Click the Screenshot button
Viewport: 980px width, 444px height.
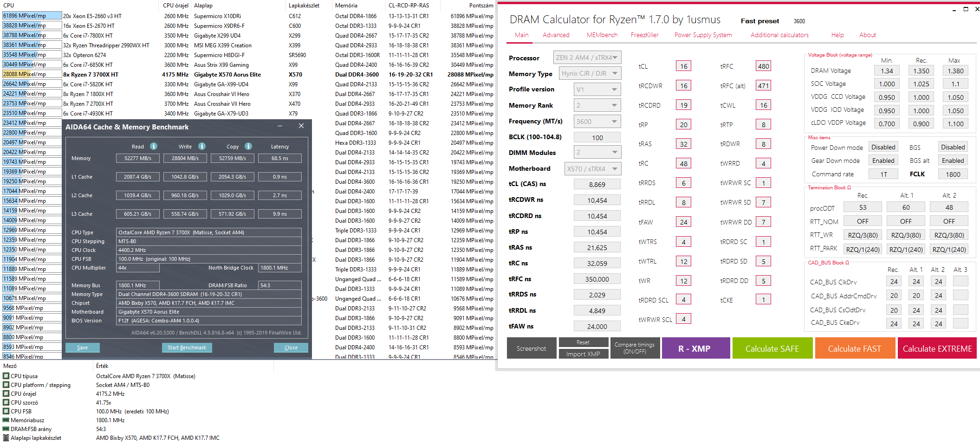(x=531, y=348)
